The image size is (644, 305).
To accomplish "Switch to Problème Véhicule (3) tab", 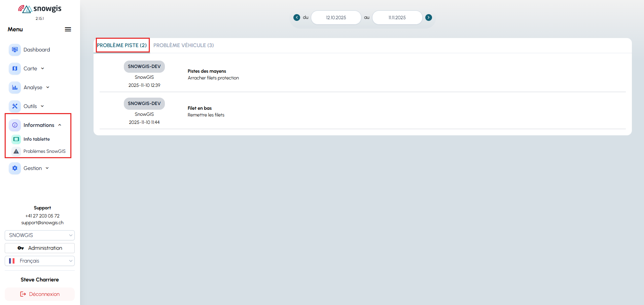I will click(183, 45).
